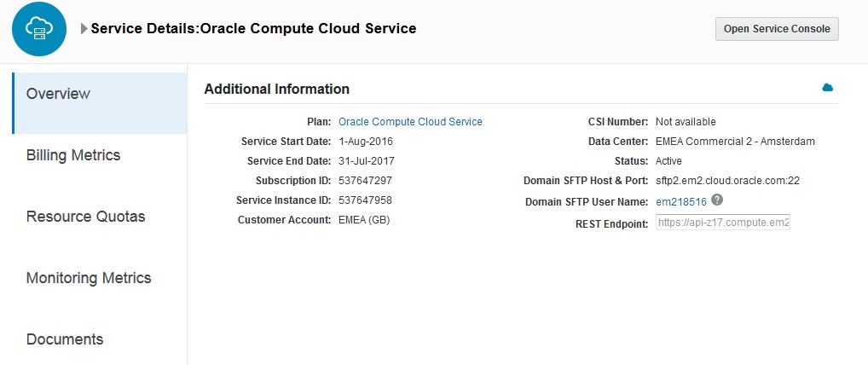Image resolution: width=868 pixels, height=365 pixels.
Task: Select the Subscription ID value 537647297
Action: 365,181
